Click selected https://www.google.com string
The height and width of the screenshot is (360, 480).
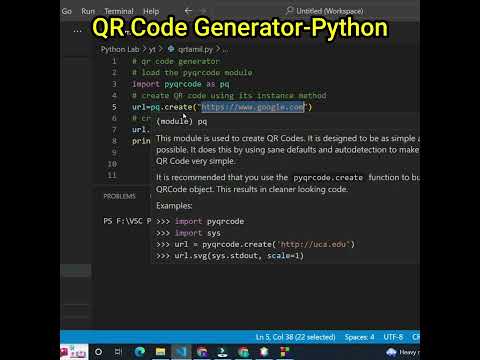click(x=253, y=107)
